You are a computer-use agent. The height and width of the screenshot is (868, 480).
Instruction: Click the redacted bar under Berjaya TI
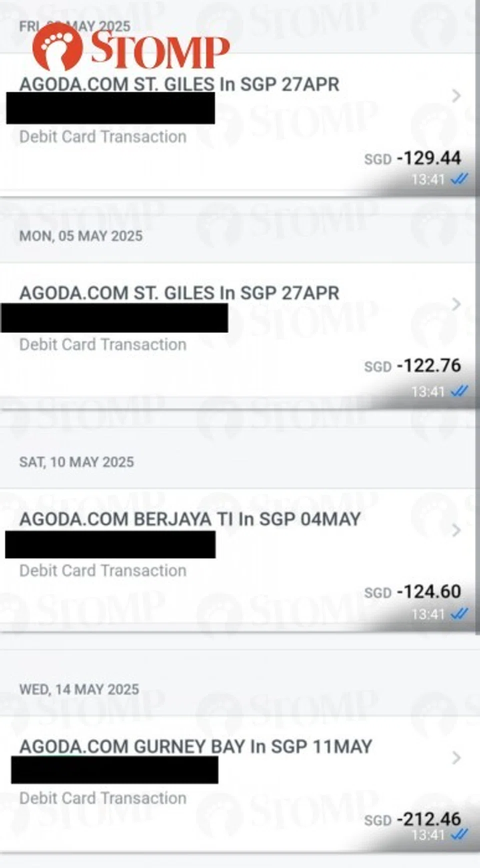[x=110, y=544]
